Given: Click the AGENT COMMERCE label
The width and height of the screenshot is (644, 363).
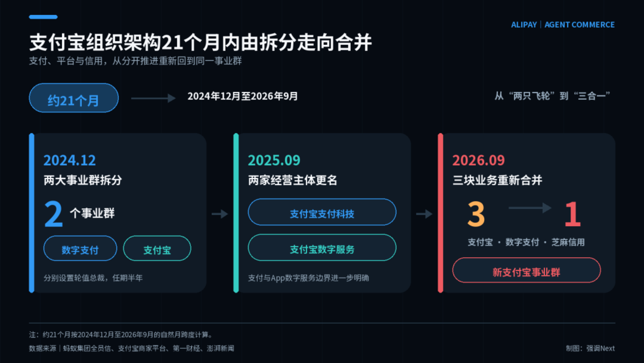Looking at the screenshot, I should click(580, 25).
